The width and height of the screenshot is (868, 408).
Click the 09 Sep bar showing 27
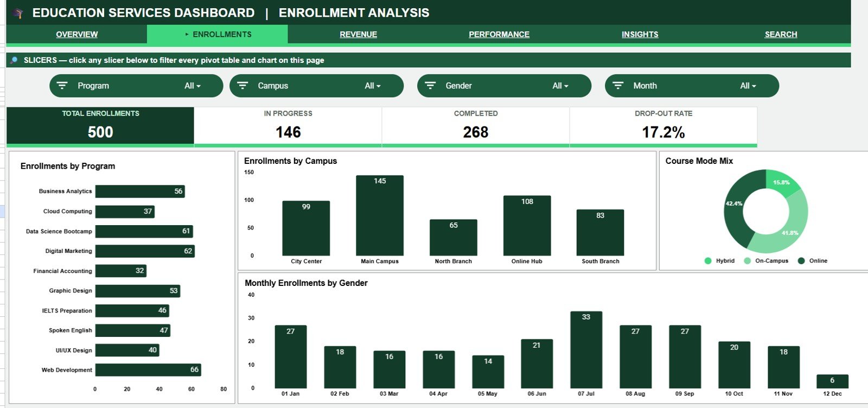(x=685, y=356)
